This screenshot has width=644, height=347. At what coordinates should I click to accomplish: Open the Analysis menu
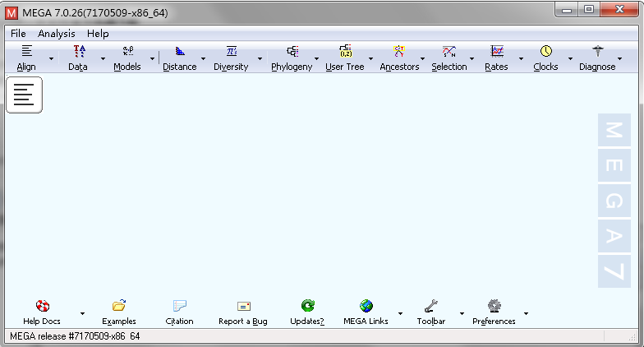[x=56, y=34]
